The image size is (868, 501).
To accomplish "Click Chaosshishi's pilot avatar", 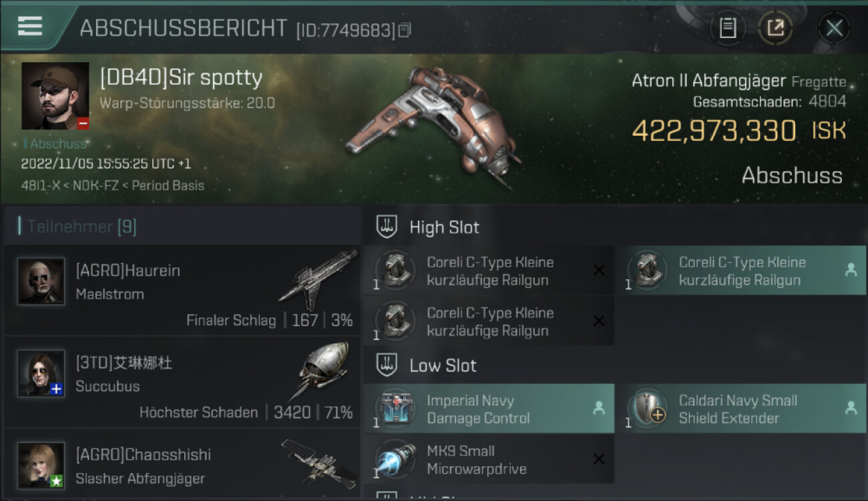I will 41,465.
